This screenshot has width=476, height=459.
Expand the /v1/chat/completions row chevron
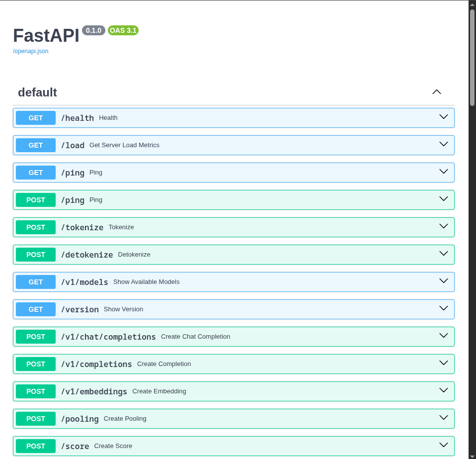(444, 336)
